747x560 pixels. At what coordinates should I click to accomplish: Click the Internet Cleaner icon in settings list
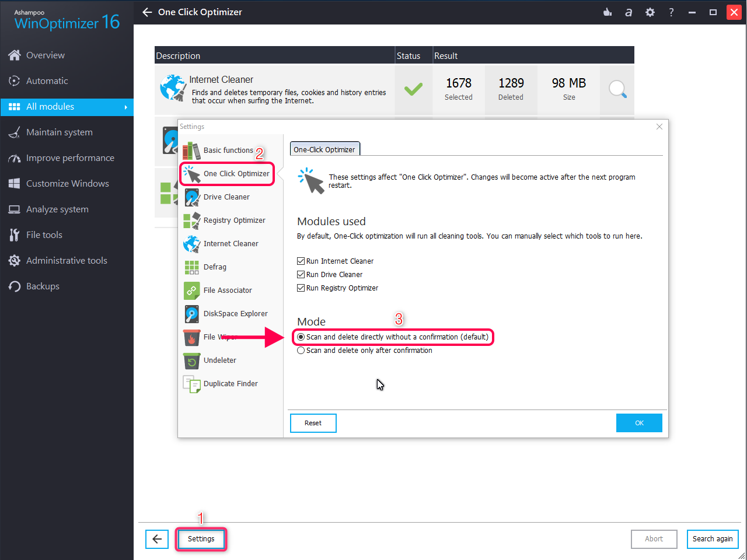tap(191, 244)
